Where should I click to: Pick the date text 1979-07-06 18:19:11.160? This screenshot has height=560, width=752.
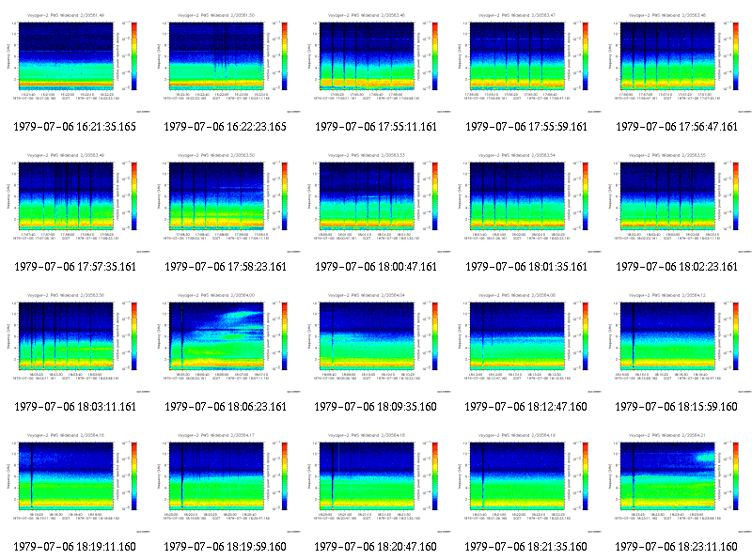tap(75, 547)
